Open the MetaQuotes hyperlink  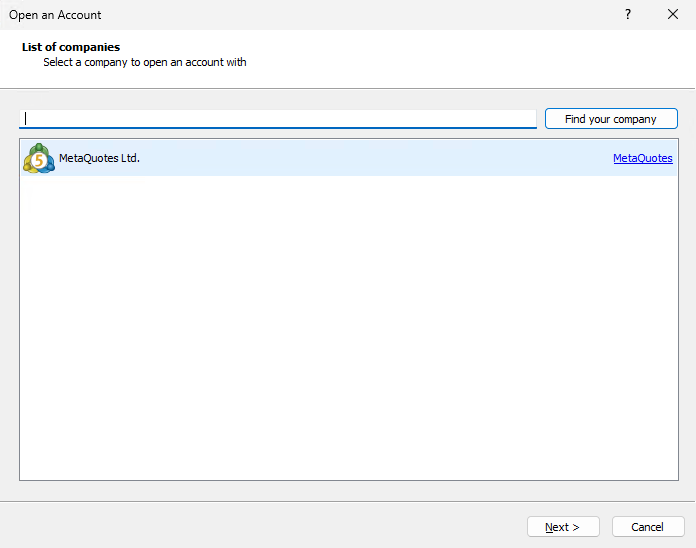pos(642,158)
